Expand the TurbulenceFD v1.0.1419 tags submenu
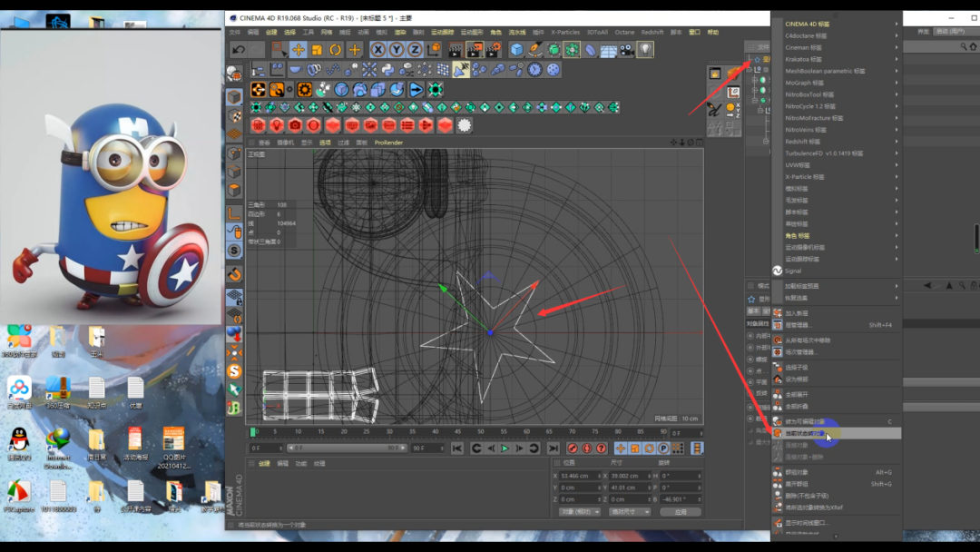The height and width of the screenshot is (552, 980). pos(837,153)
